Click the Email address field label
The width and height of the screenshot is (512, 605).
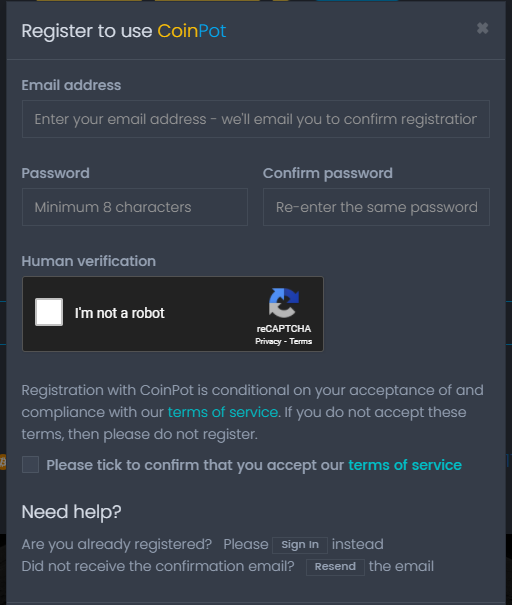point(71,85)
